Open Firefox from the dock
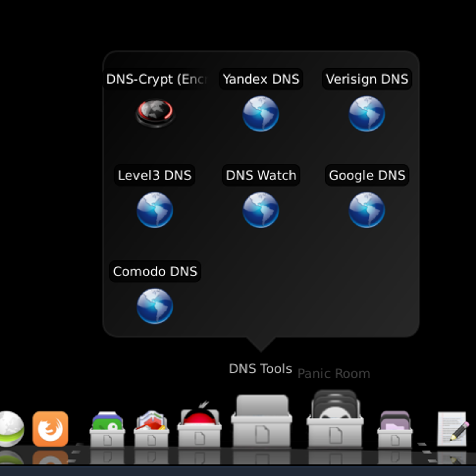476x476 pixels. (x=50, y=429)
